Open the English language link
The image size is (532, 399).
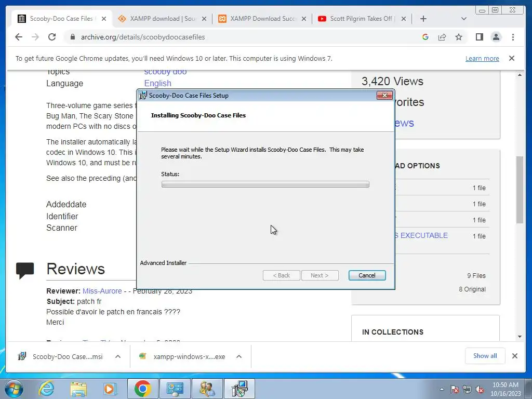tap(158, 83)
